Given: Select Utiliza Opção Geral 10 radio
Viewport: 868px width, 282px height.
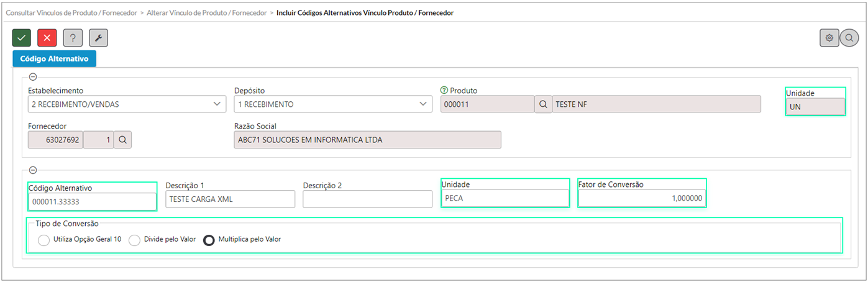Looking at the screenshot, I should click(x=43, y=240).
